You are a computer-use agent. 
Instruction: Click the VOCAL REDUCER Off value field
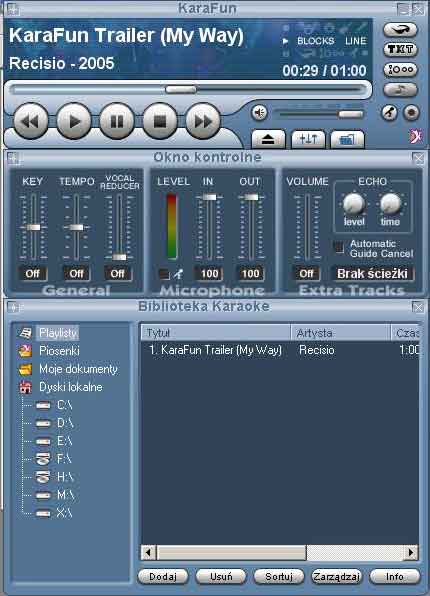point(118,274)
